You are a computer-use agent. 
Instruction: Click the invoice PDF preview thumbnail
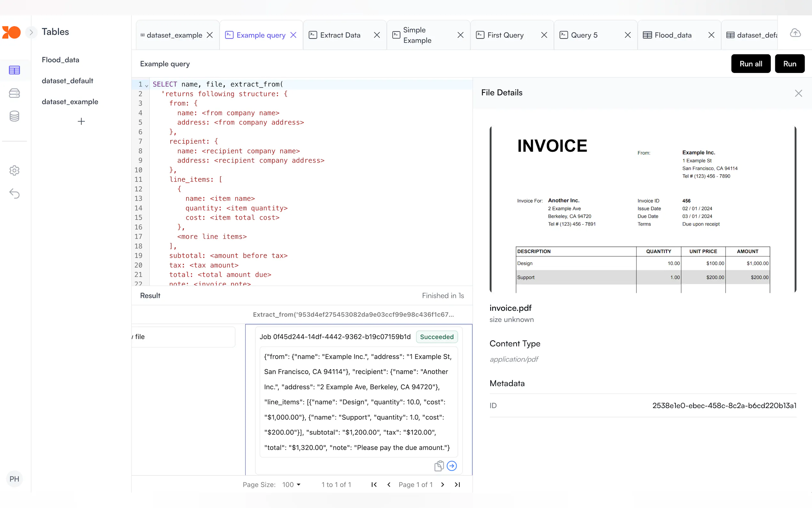(643, 209)
